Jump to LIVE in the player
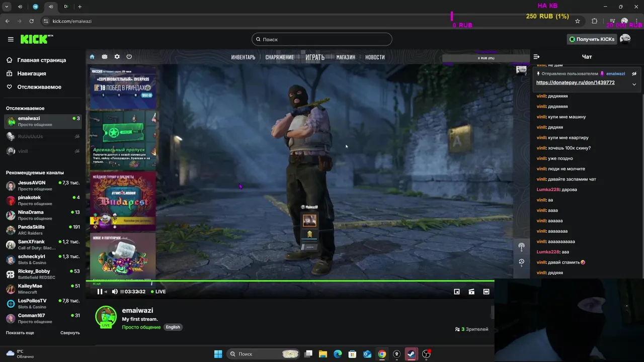644x362 pixels. [x=158, y=292]
